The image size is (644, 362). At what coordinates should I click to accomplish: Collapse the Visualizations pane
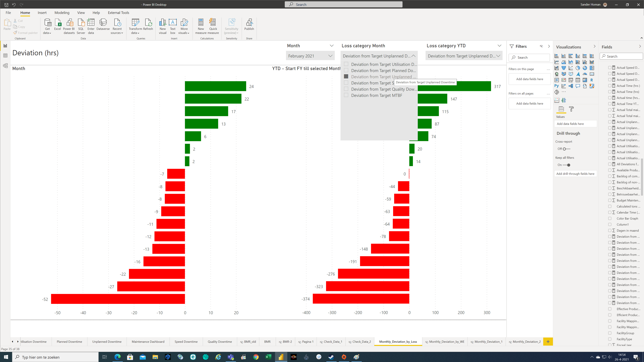[595, 46]
